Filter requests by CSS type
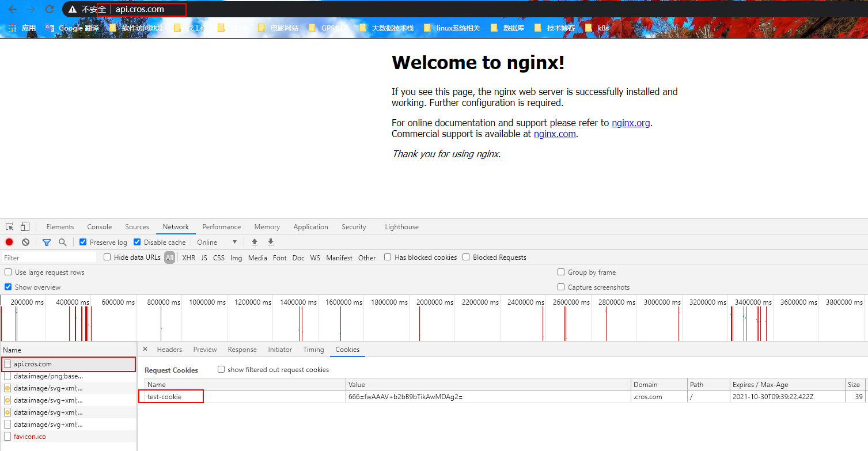The width and height of the screenshot is (868, 451). click(x=219, y=258)
